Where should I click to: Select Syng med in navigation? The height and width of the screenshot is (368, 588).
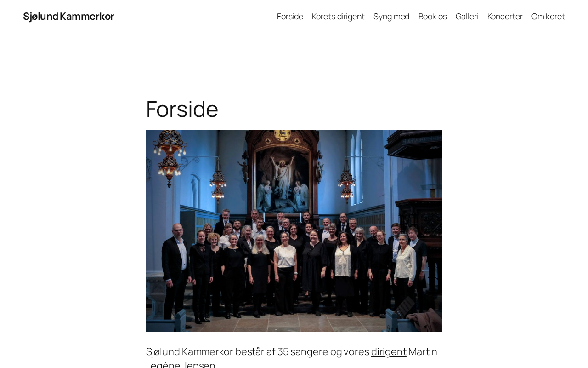pyautogui.click(x=391, y=16)
